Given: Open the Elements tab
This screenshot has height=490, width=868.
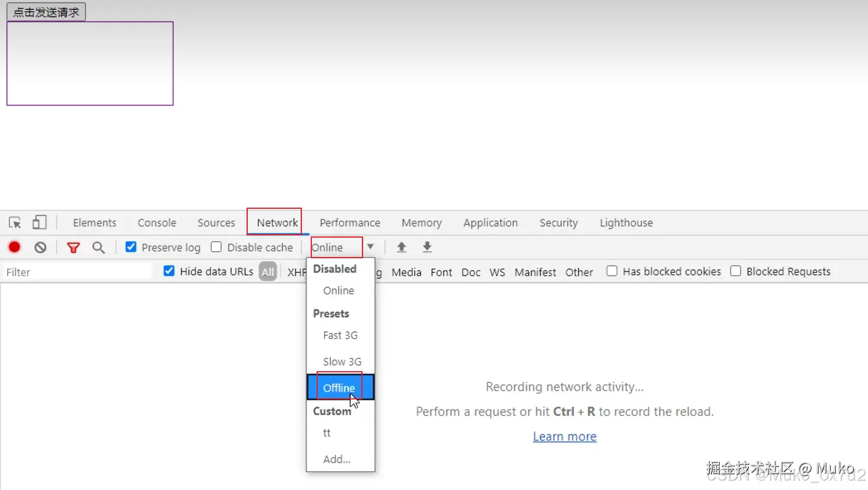Looking at the screenshot, I should (x=95, y=223).
